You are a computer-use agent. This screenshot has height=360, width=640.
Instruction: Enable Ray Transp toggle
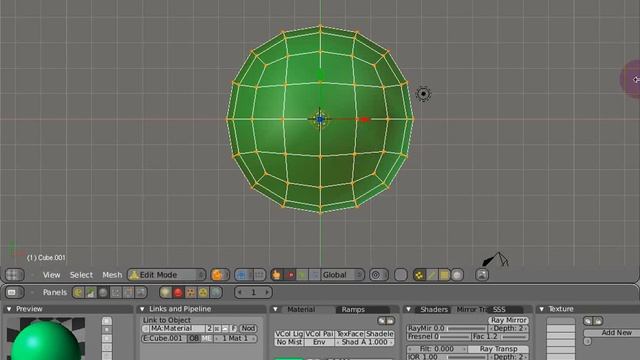tap(498, 349)
